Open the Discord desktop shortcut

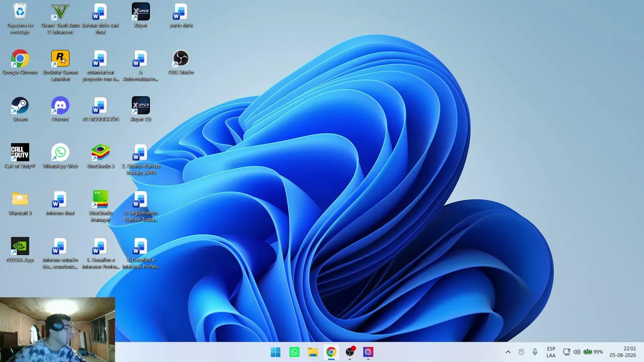point(60,109)
